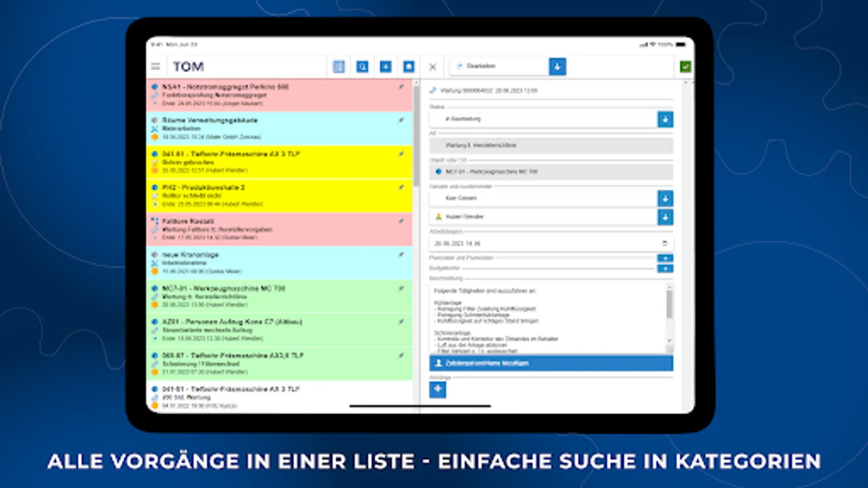Open the Räume Verwaltungsgebäude entry
This screenshot has width=868, height=488.
point(279,129)
